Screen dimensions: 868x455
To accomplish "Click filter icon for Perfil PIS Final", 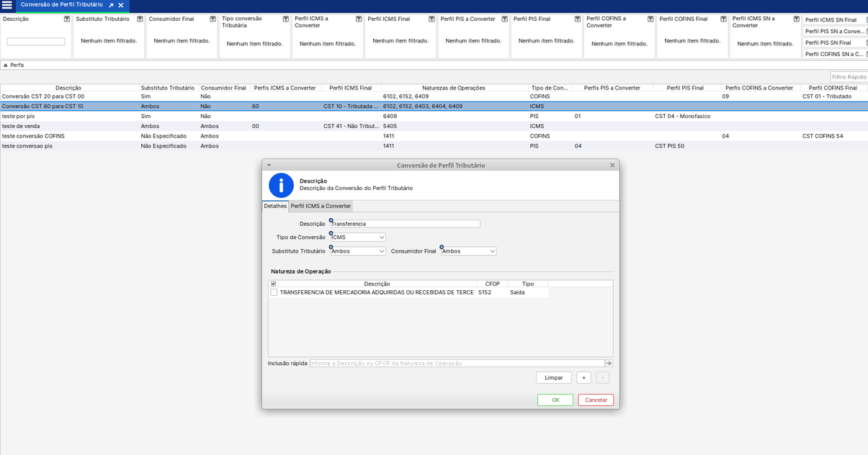I will click(577, 19).
